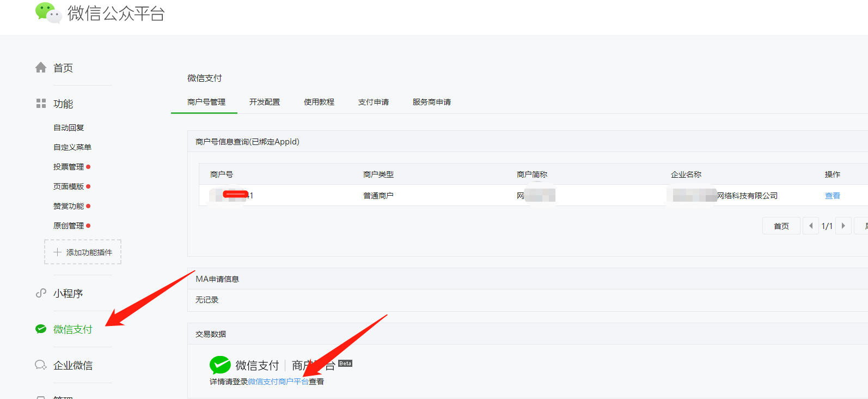
Task: Open 投票管理 in the sidebar
Action: [69, 167]
